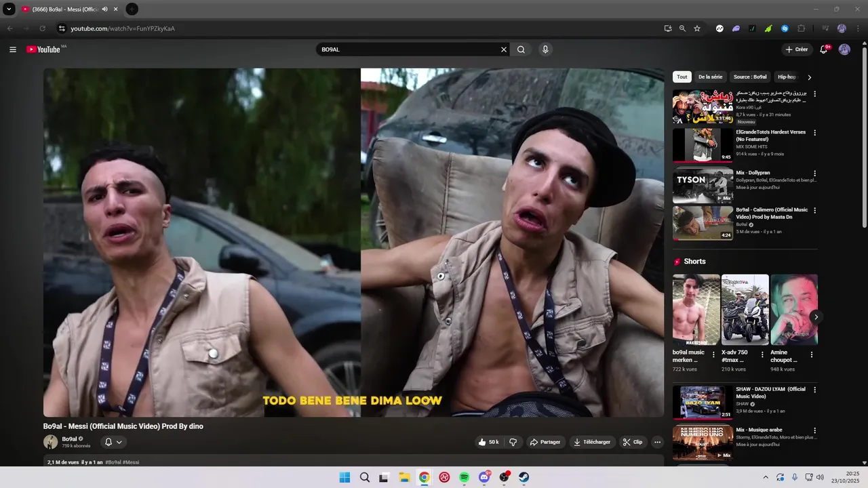Select the Source : Bo9al chip
868x488 pixels.
pyautogui.click(x=750, y=77)
